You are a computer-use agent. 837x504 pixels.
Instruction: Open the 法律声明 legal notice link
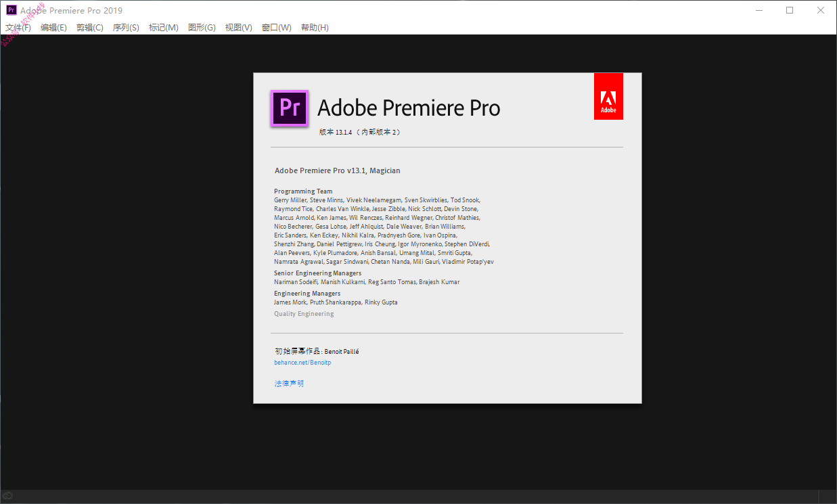(289, 384)
